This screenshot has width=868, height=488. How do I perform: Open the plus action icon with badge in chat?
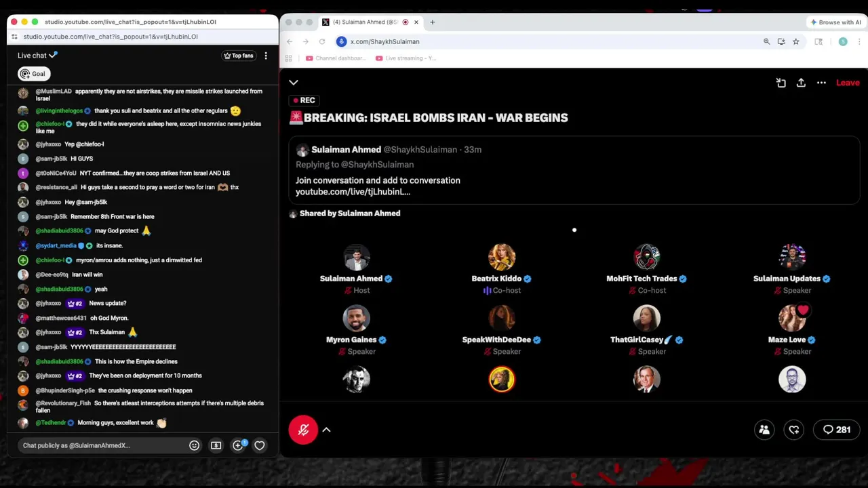point(238,445)
